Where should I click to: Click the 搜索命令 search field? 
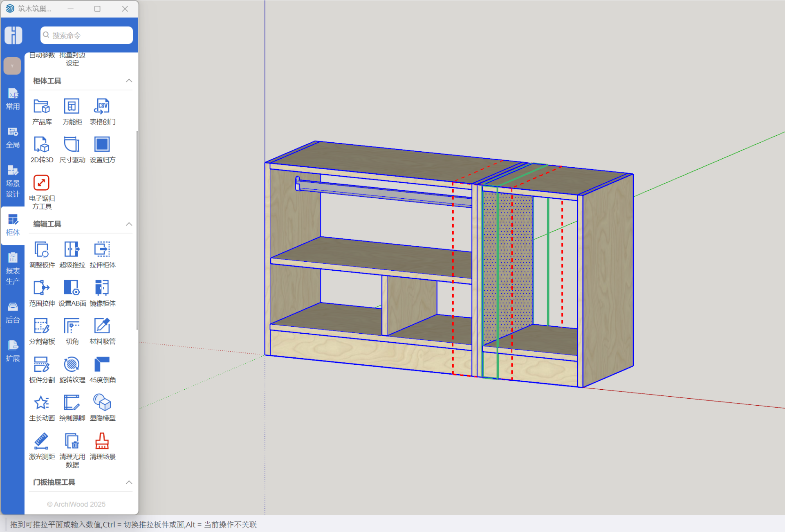click(87, 36)
